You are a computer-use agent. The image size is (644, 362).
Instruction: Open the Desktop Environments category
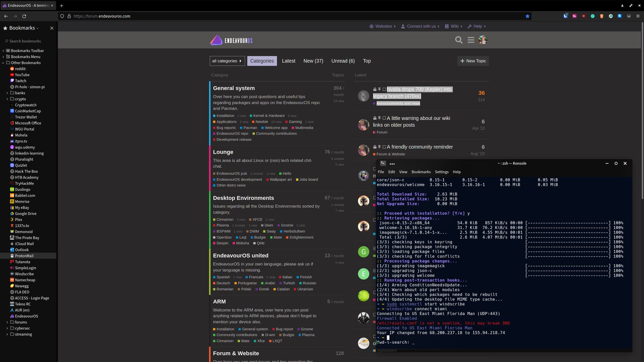(243, 198)
